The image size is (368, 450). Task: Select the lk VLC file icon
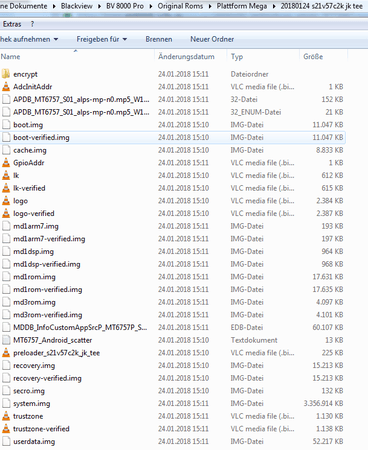point(6,175)
